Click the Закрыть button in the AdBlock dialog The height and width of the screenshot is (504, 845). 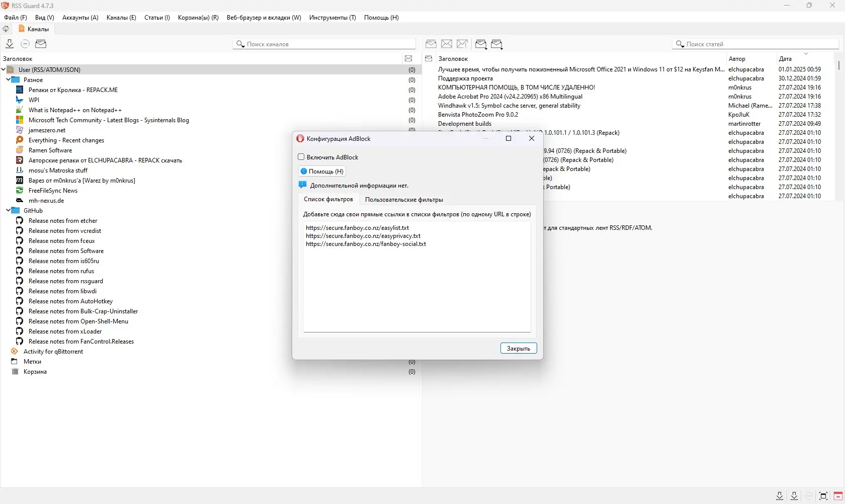(519, 348)
